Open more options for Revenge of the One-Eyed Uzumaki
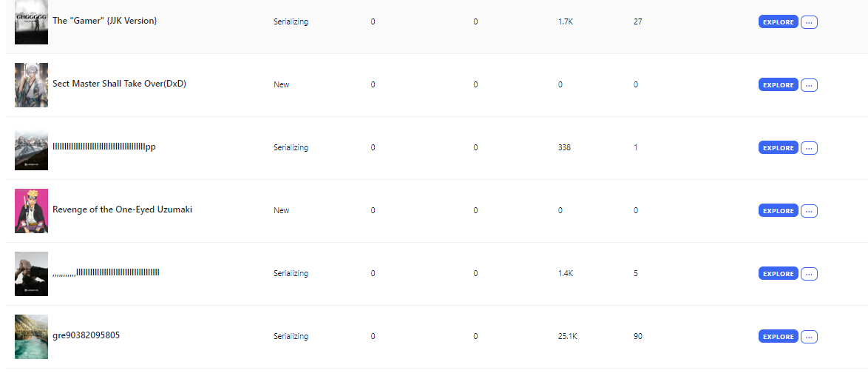 [809, 211]
